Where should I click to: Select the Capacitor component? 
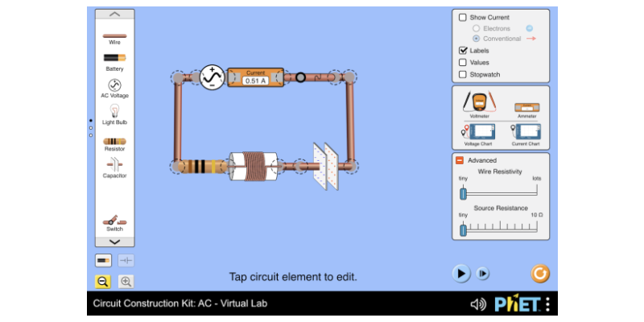pyautogui.click(x=114, y=165)
